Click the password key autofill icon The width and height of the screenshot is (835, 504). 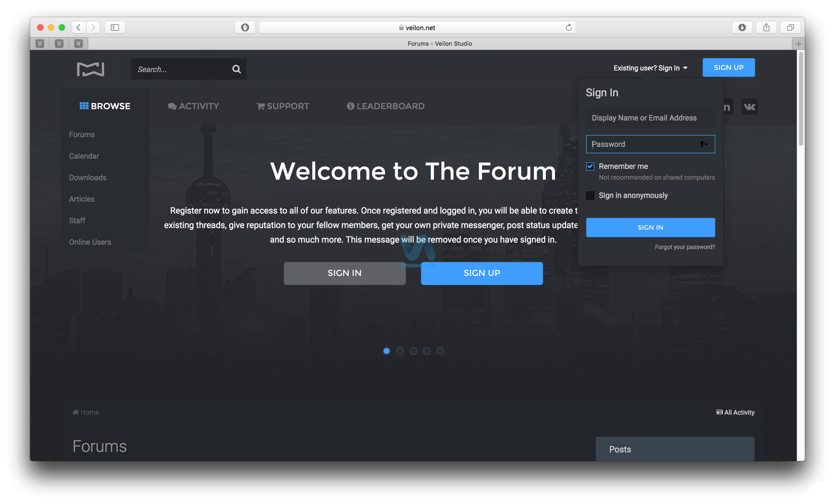tap(704, 144)
